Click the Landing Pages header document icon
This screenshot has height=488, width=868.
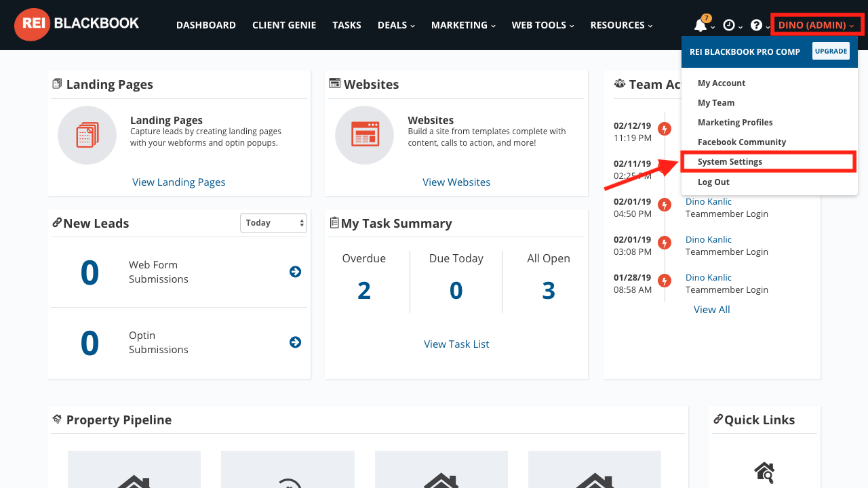[57, 84]
